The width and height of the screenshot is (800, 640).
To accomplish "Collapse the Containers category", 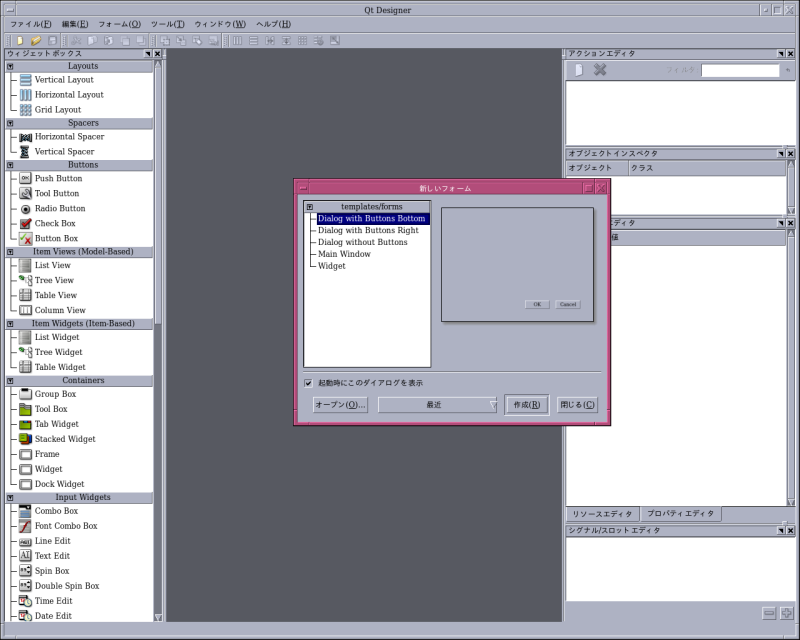I will click(10, 381).
